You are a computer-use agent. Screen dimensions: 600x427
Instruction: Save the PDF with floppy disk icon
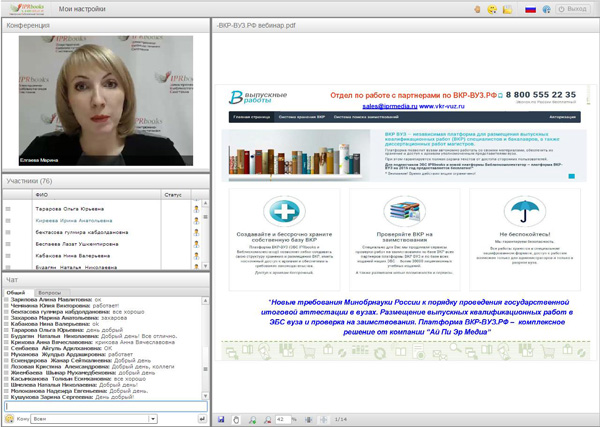221,419
